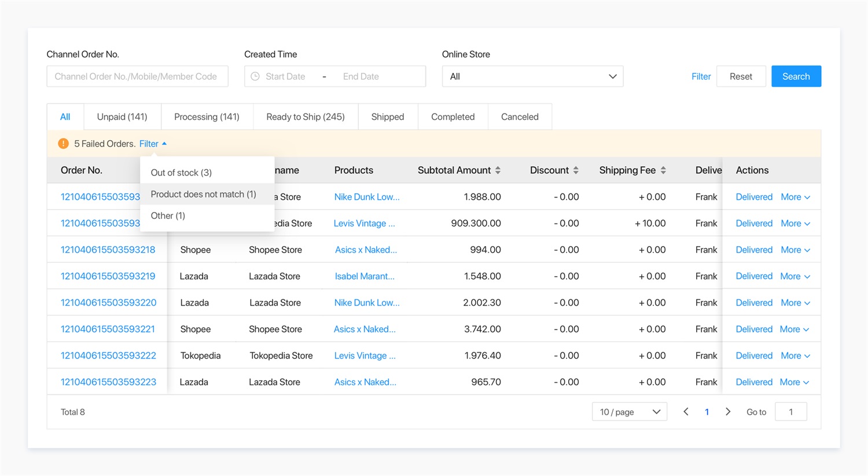Viewport: 868px width, 476px height.
Task: Click the Actions column header
Action: click(x=752, y=170)
